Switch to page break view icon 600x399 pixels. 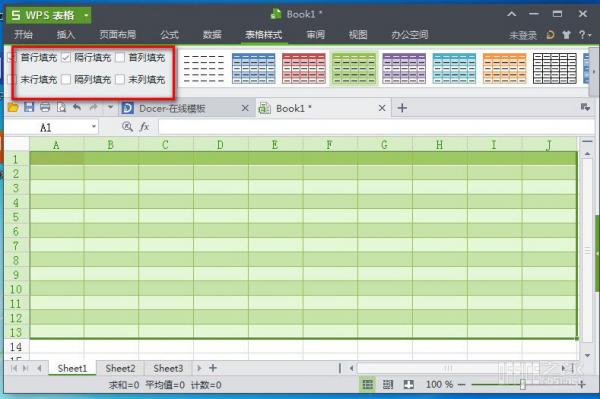(x=388, y=384)
